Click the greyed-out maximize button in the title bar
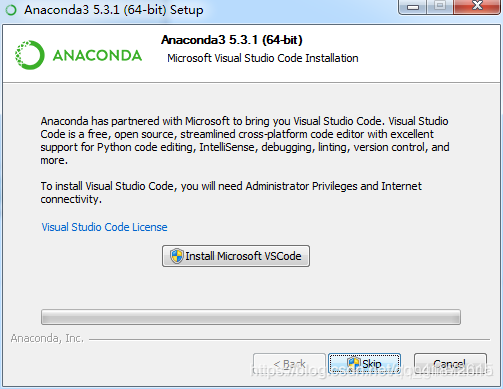The image size is (503, 389). pyautogui.click(x=440, y=6)
